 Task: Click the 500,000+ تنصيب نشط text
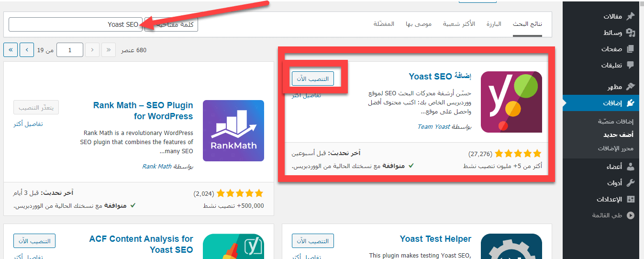(x=233, y=205)
